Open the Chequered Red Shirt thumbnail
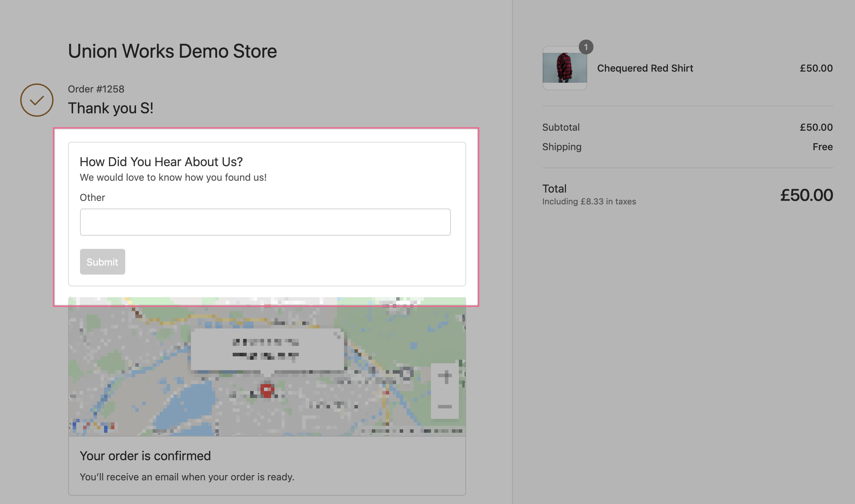Screen dimensions: 855x504 (x=565, y=68)
